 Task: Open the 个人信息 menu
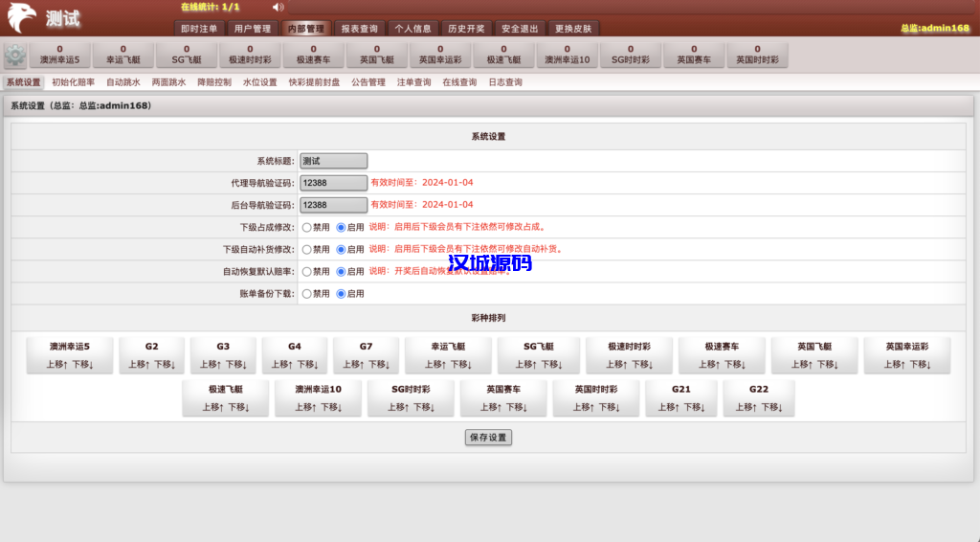tap(412, 28)
